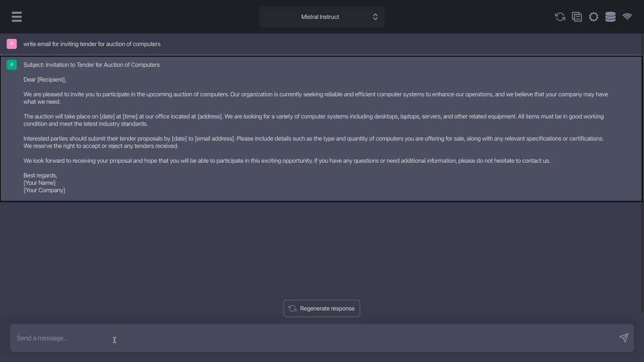Open the Mistral Instruct model dropdown
This screenshot has width=644, height=362.
[321, 17]
